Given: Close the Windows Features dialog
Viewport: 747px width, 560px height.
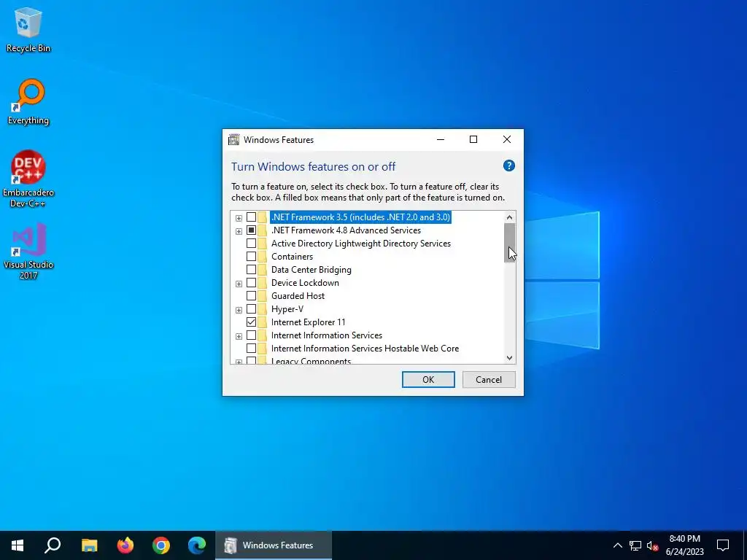Looking at the screenshot, I should (507, 139).
